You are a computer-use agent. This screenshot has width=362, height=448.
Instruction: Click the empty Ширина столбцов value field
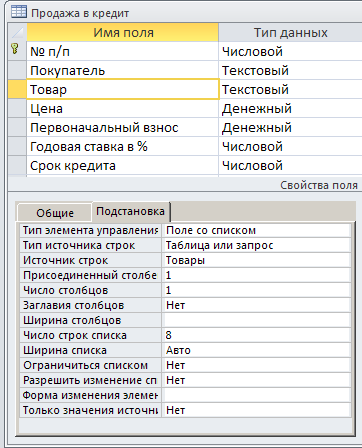click(x=256, y=320)
